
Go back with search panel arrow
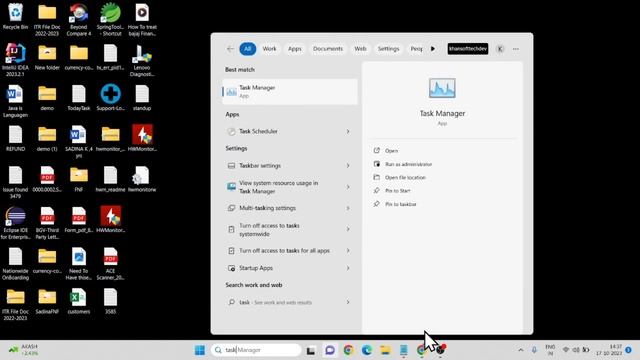pos(230,49)
